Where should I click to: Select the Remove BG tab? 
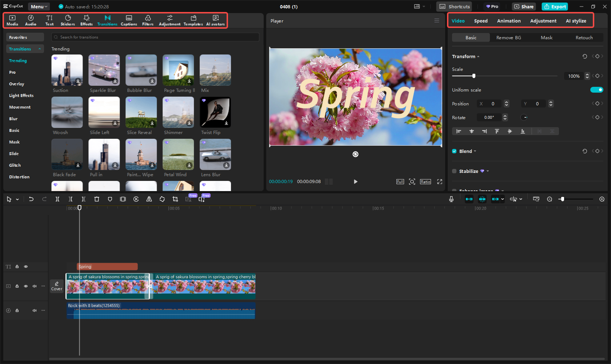[508, 37]
